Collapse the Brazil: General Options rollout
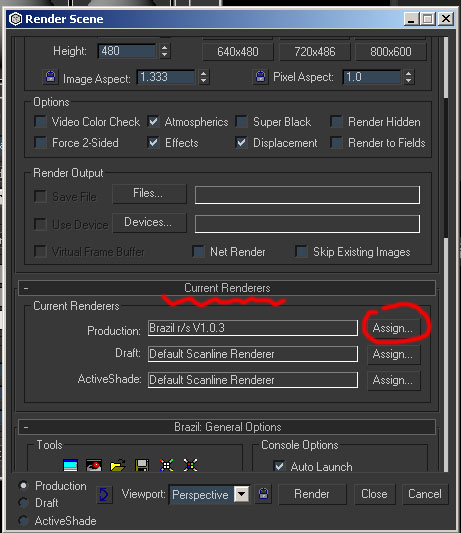Viewport: 461px width, 533px height. click(227, 427)
